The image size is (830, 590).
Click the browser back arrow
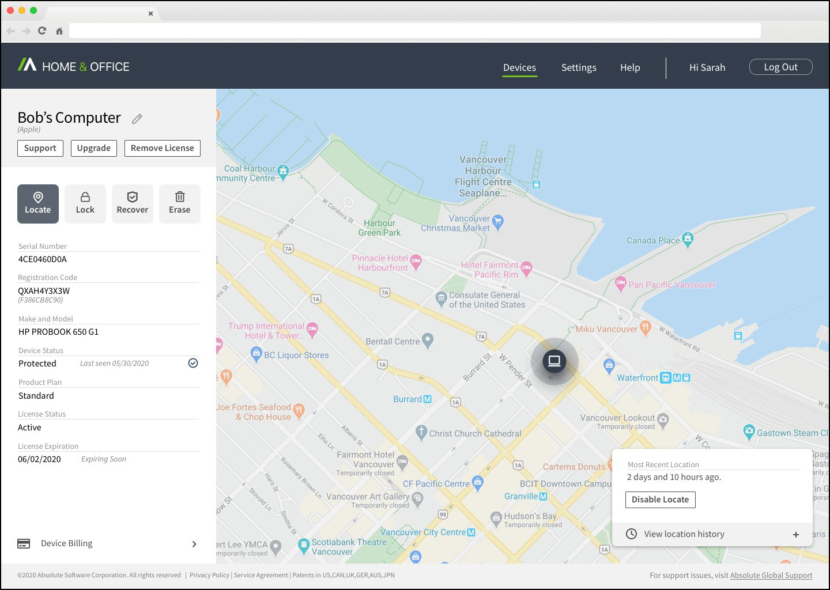[10, 31]
